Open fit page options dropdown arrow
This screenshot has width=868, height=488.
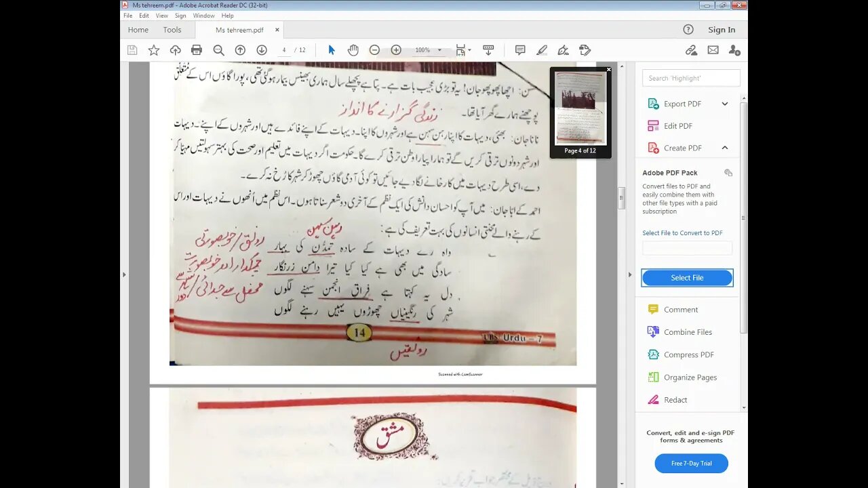tap(469, 50)
